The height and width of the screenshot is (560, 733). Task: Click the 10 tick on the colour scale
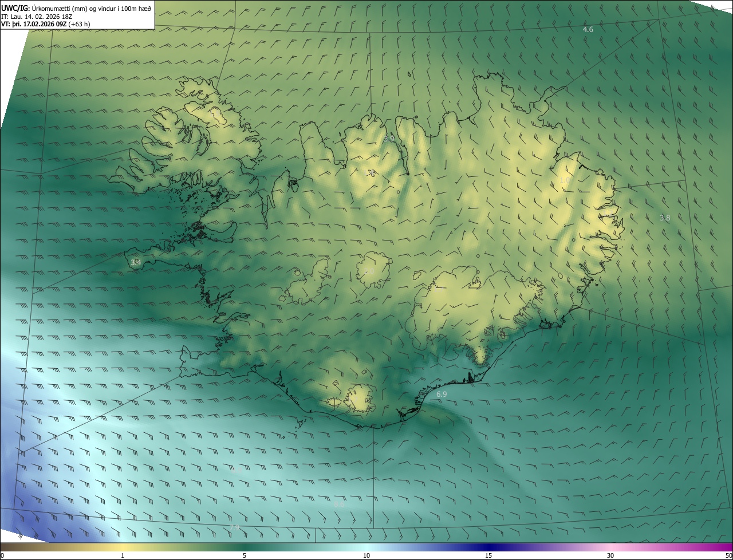(x=366, y=555)
